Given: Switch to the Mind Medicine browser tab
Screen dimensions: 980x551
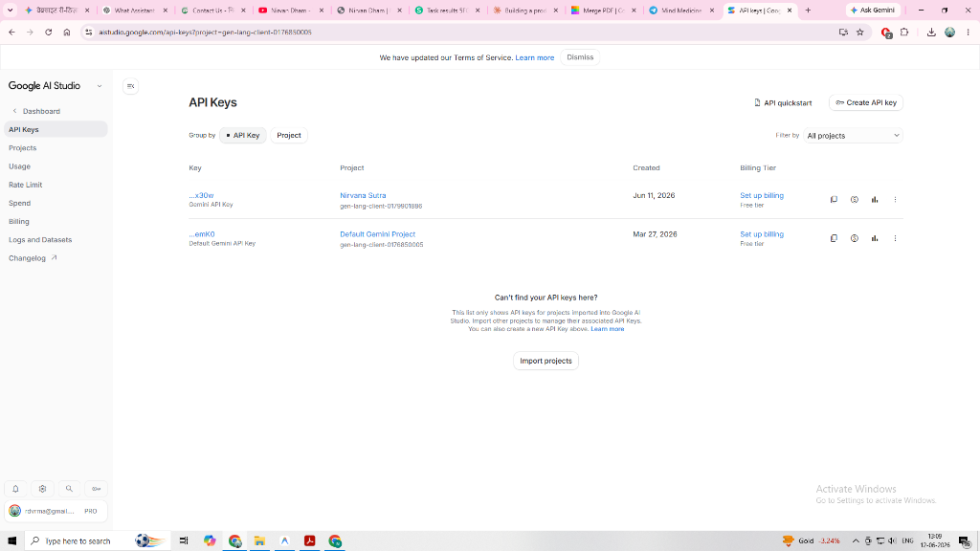Looking at the screenshot, I should point(680,10).
